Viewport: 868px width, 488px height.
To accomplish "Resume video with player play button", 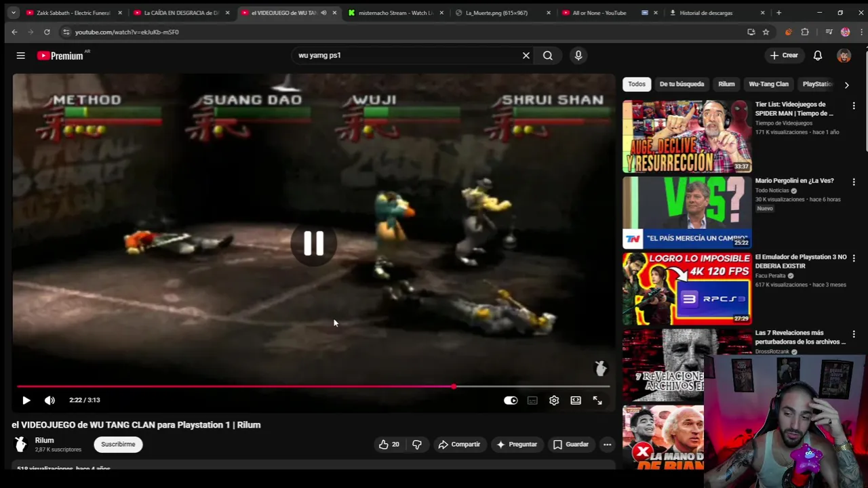I will [26, 401].
